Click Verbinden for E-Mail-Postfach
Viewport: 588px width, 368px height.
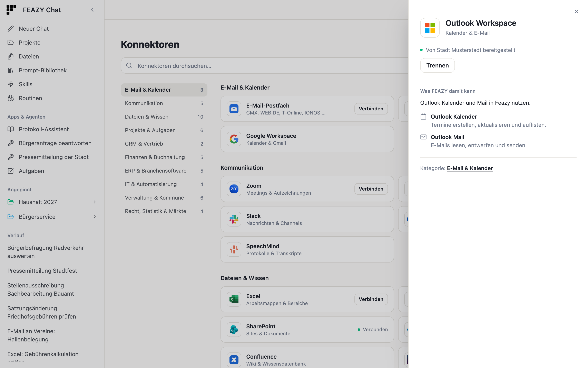pos(371,109)
